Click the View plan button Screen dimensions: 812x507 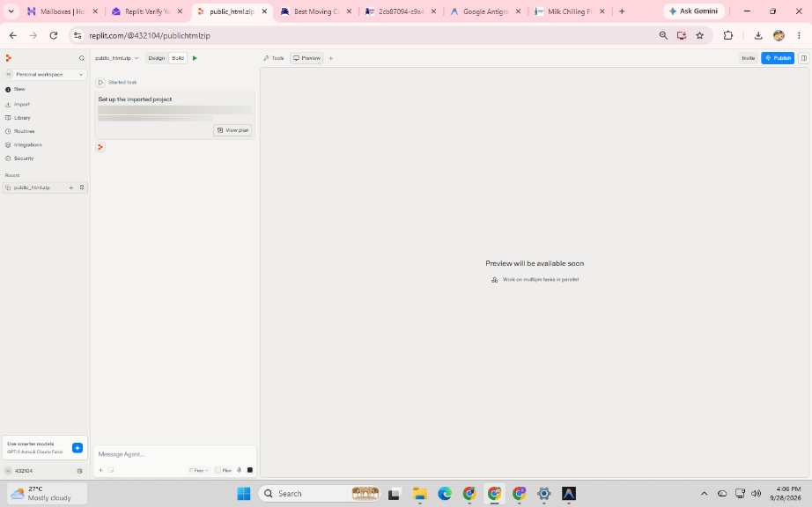[233, 130]
